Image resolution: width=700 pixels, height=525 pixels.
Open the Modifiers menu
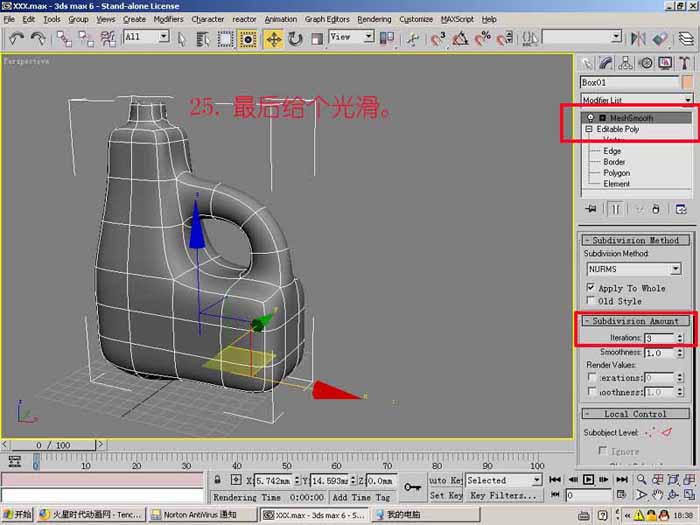coord(168,19)
